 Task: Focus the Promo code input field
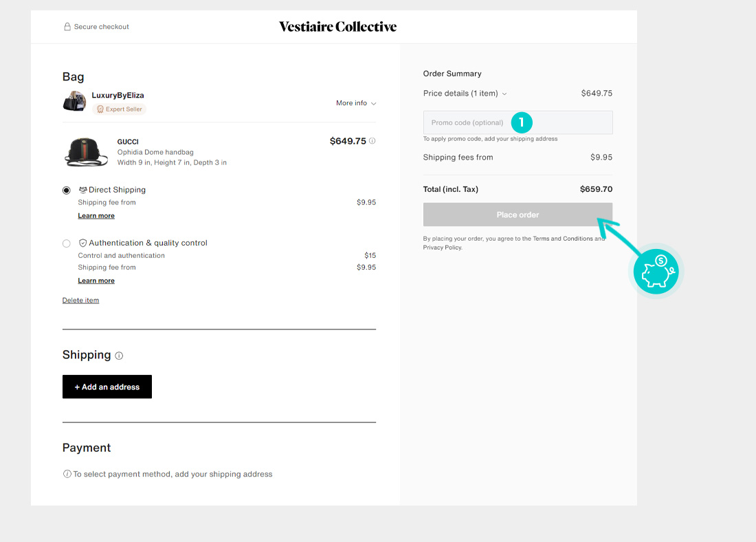(518, 122)
